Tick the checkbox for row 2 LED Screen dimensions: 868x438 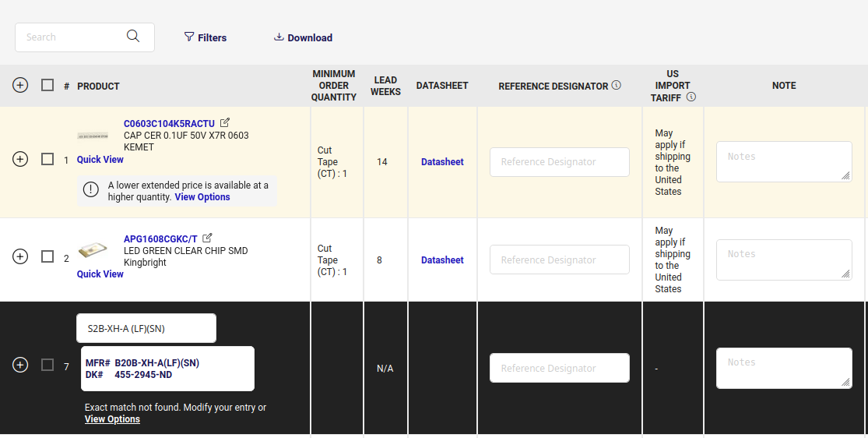click(47, 256)
